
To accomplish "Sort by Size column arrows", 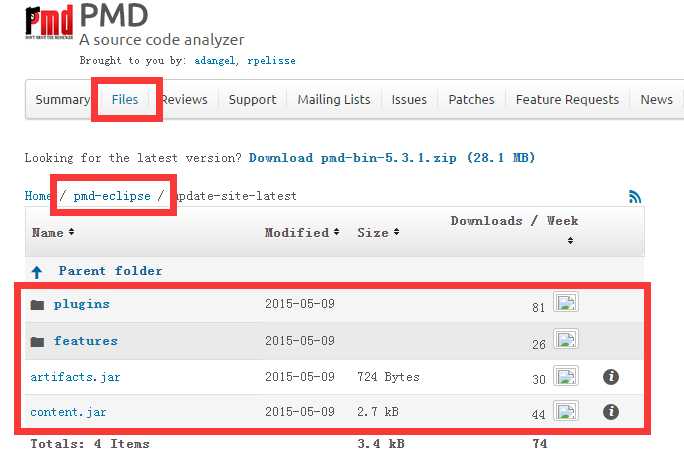I will coord(396,232).
